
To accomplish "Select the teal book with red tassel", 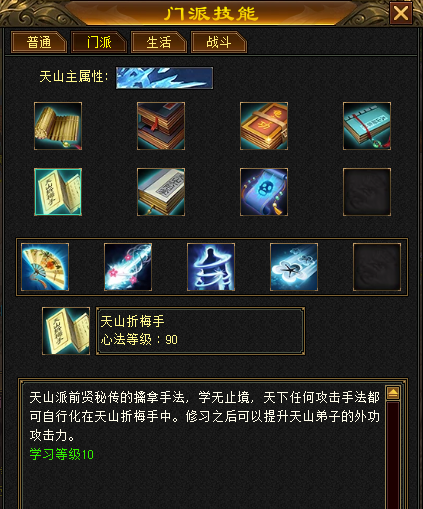I will [x=367, y=126].
